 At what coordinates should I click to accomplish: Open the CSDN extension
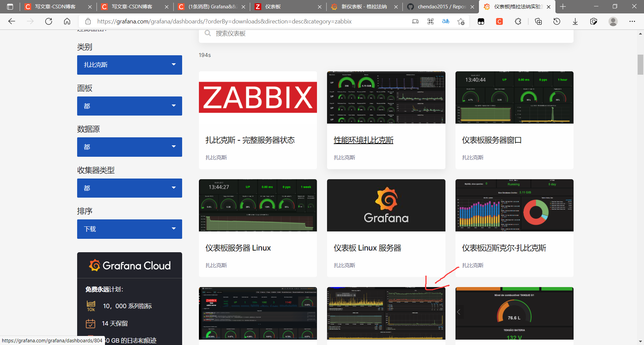click(x=499, y=21)
